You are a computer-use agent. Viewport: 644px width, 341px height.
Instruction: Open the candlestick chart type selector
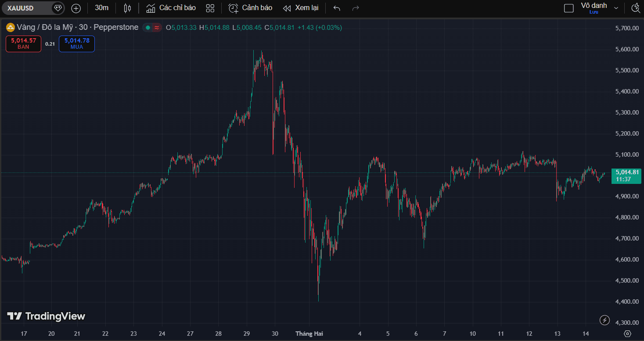(127, 8)
